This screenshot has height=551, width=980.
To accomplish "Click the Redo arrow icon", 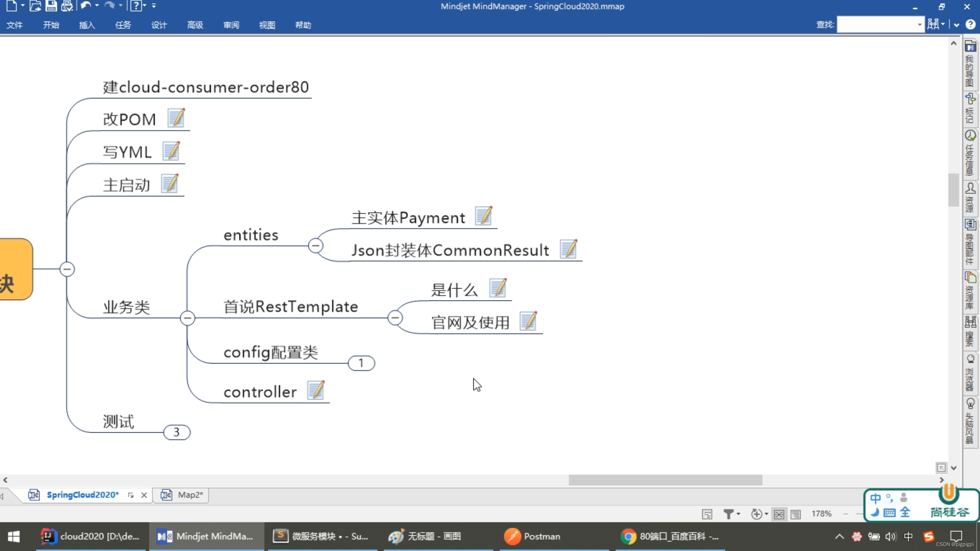I will click(109, 6).
